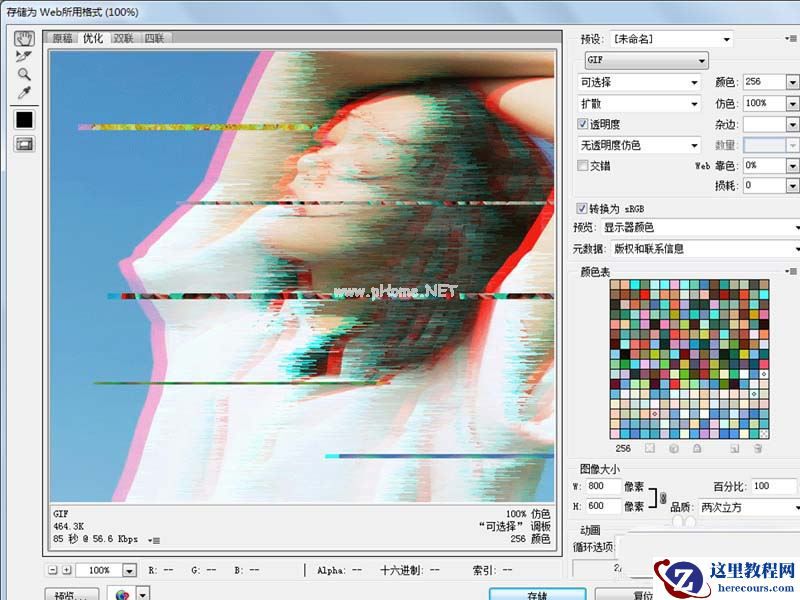Screen dimensions: 800x600
Task: Click the 百分比 field showing 100
Action: pos(773,486)
